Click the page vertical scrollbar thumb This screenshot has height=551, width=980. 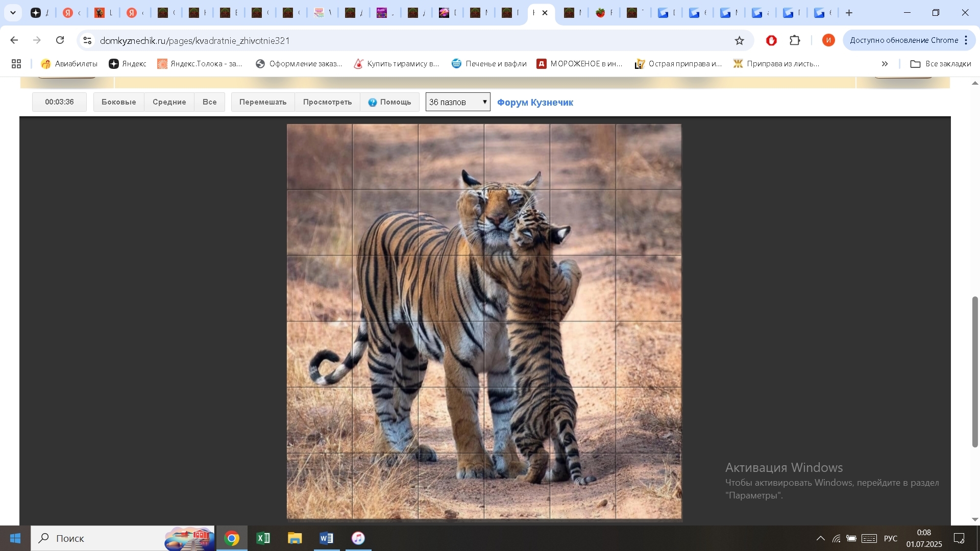pos(975,371)
